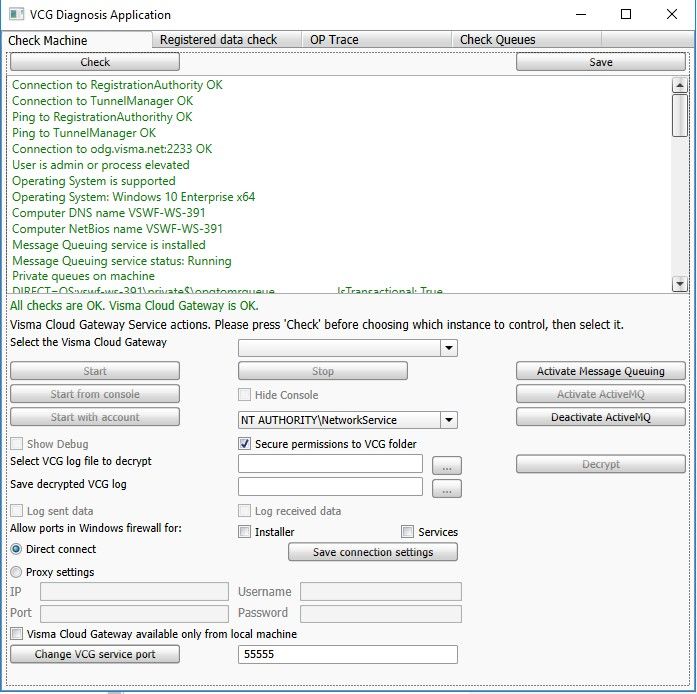The image size is (697, 694).
Task: Minimize the VCG Diagnosis Application window
Action: click(x=581, y=14)
